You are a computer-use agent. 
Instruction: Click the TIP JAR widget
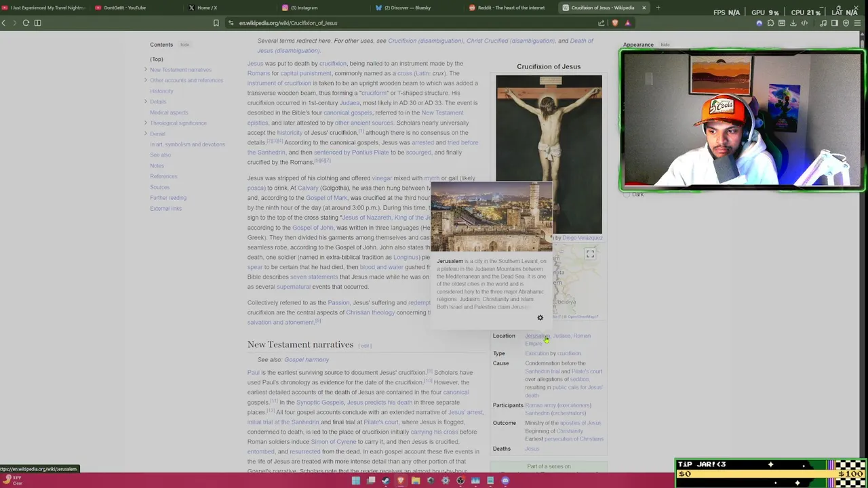coord(771,473)
